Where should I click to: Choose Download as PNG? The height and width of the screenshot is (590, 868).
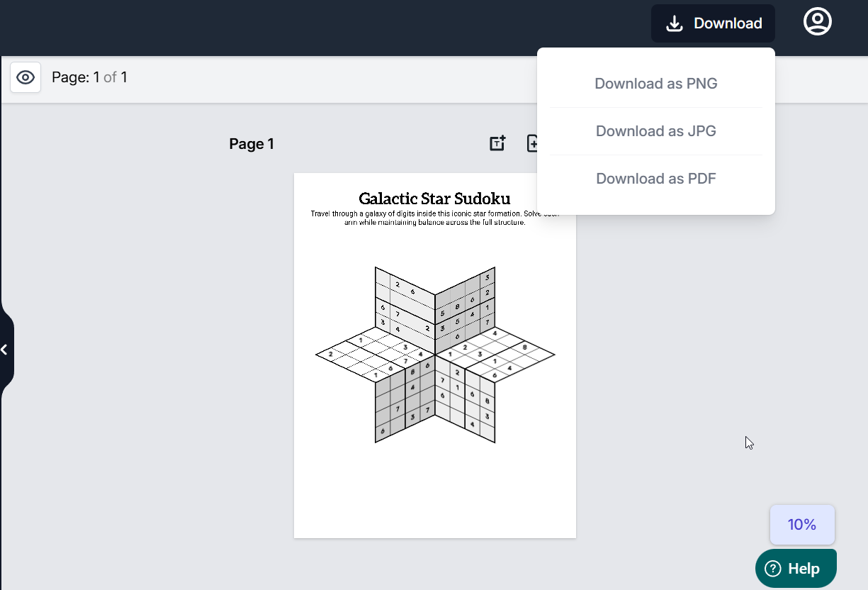click(655, 84)
